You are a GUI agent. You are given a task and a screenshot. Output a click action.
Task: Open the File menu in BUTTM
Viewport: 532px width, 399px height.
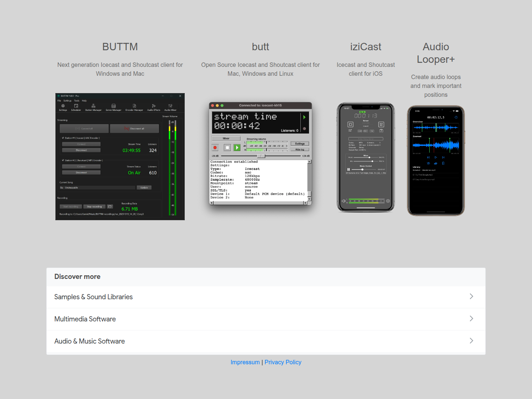tap(59, 100)
